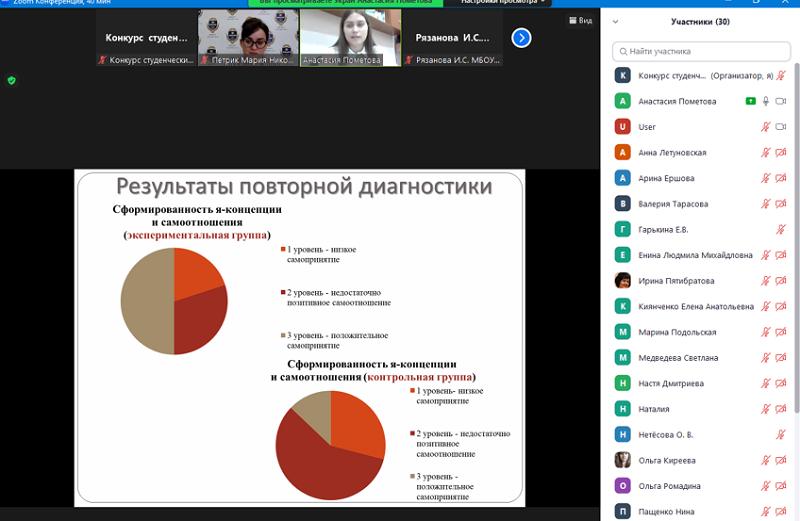
Task: Open the Вид view menu
Action: (x=579, y=20)
